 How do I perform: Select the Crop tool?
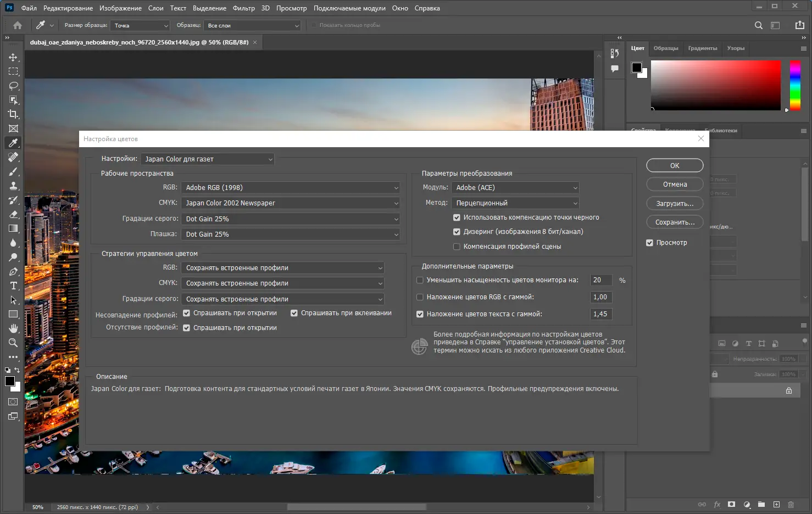[x=13, y=114]
